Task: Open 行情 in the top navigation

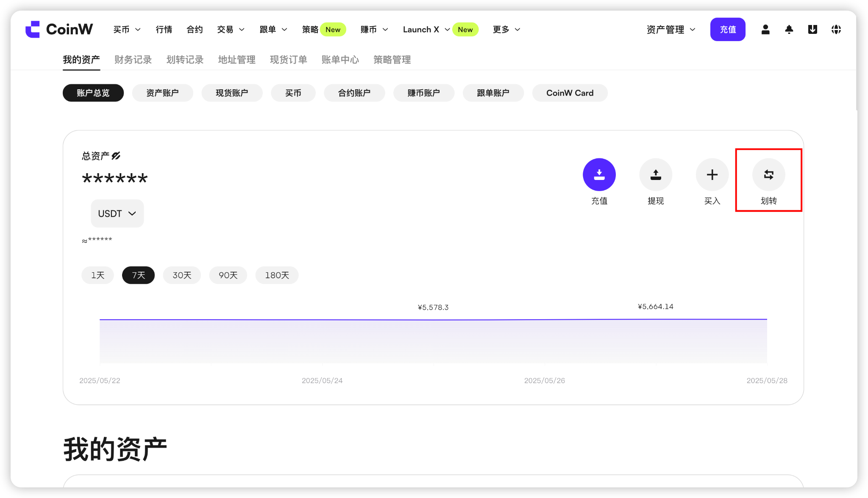Action: (164, 30)
